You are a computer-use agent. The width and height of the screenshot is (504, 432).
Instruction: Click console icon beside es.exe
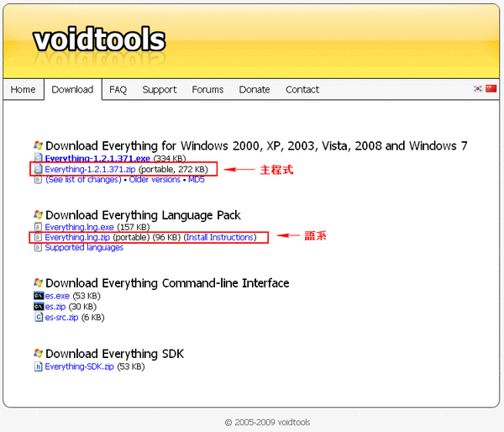39,296
